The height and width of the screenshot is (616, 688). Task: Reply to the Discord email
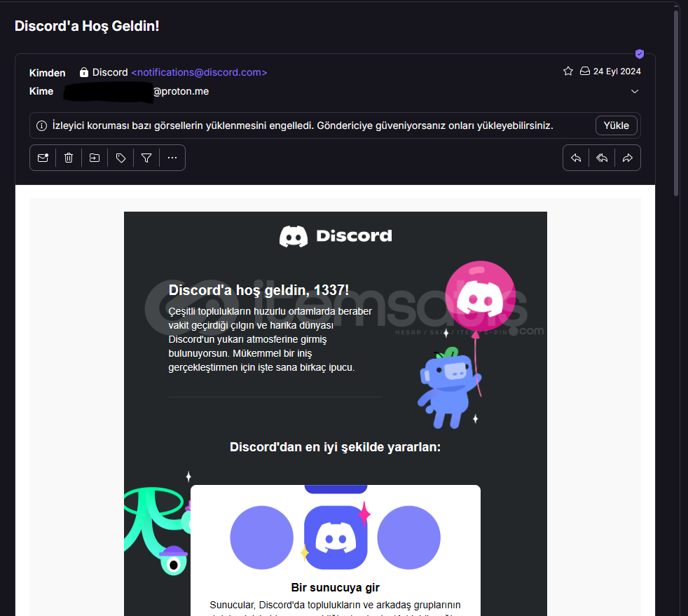tap(576, 158)
